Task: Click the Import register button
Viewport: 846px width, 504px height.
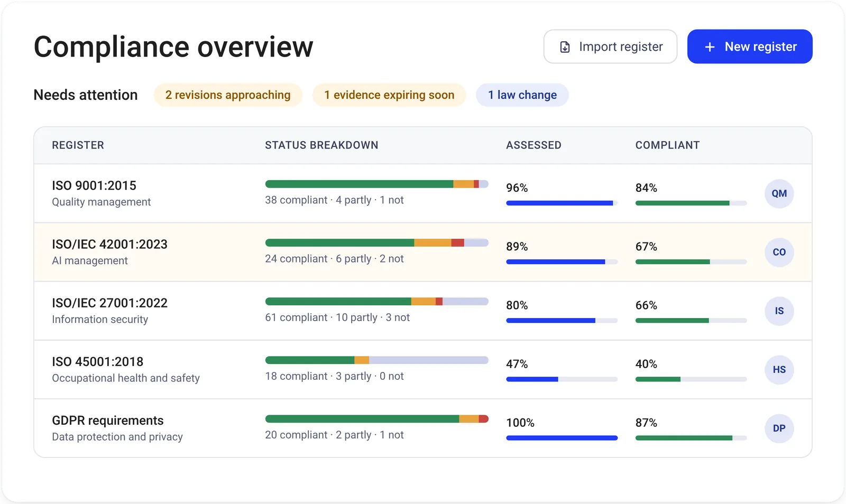Action: coord(610,46)
